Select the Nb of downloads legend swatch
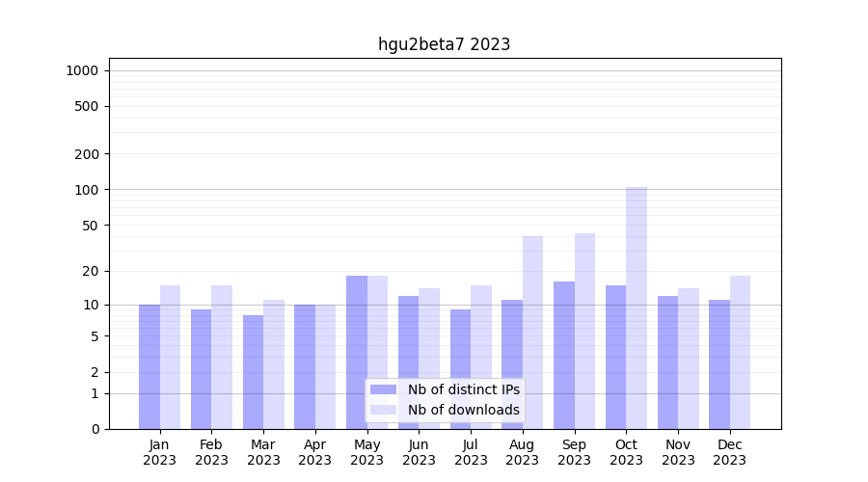The height and width of the screenshot is (482, 868). click(x=383, y=410)
